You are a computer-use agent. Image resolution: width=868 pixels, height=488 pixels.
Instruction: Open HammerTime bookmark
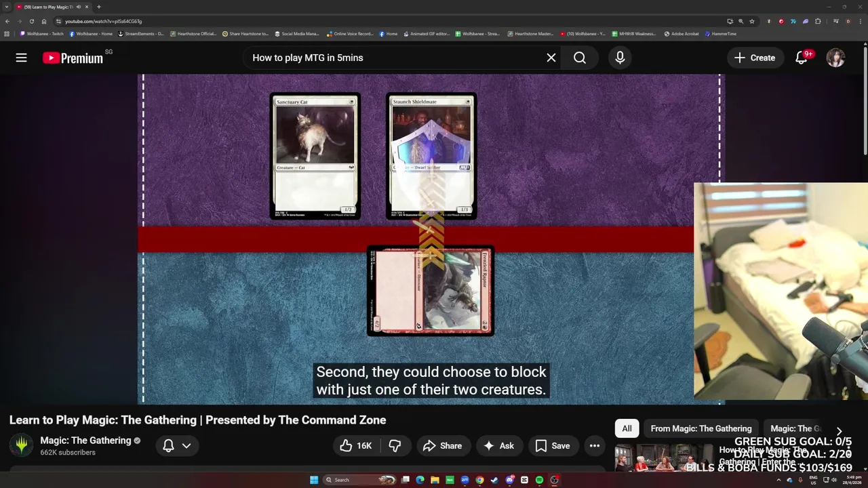721,33
